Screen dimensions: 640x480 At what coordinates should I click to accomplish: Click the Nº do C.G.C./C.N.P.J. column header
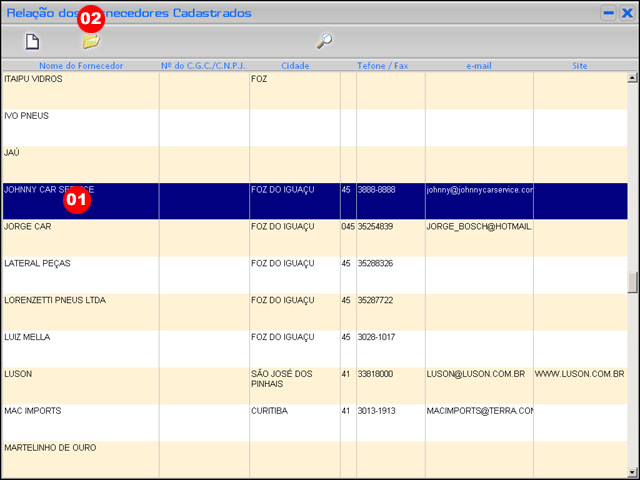tap(203, 66)
